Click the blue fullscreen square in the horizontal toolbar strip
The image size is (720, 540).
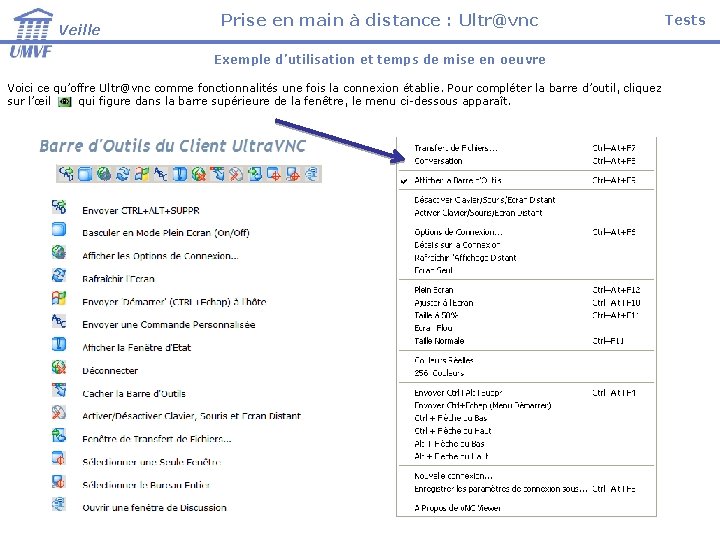click(85, 174)
